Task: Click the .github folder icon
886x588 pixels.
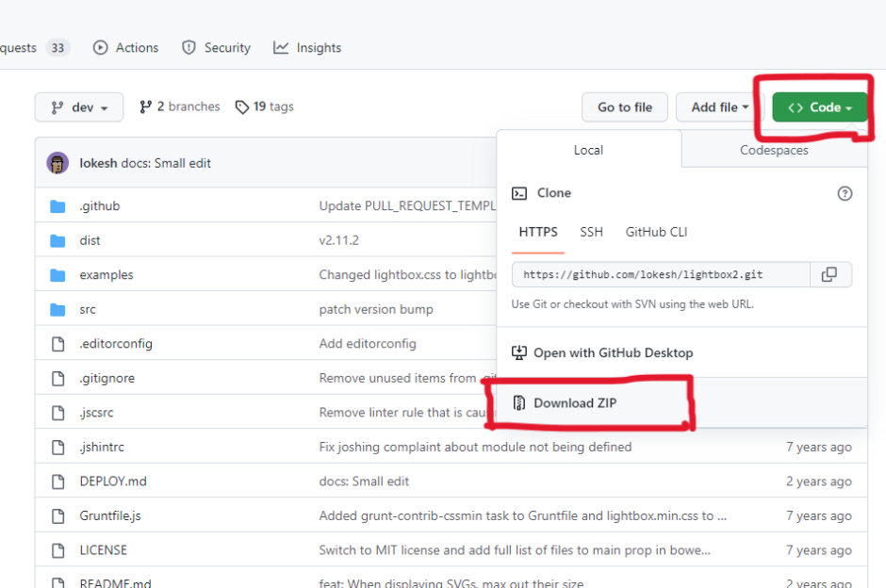Action: tap(57, 206)
